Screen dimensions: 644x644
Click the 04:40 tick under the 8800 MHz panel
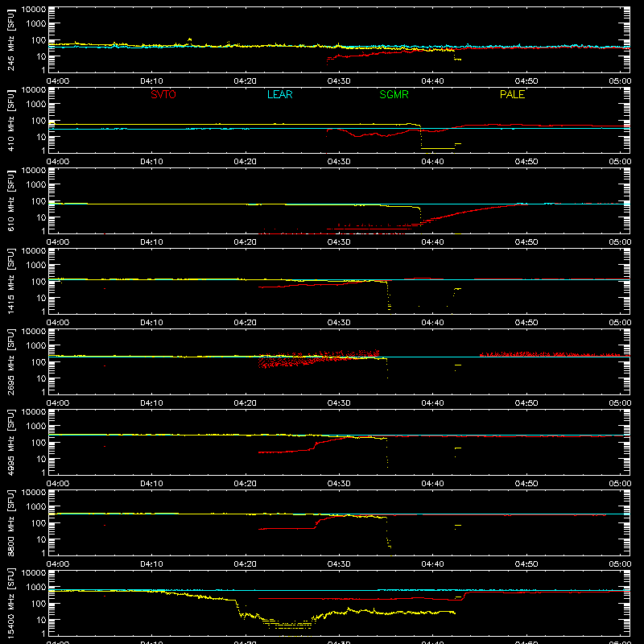coord(432,564)
